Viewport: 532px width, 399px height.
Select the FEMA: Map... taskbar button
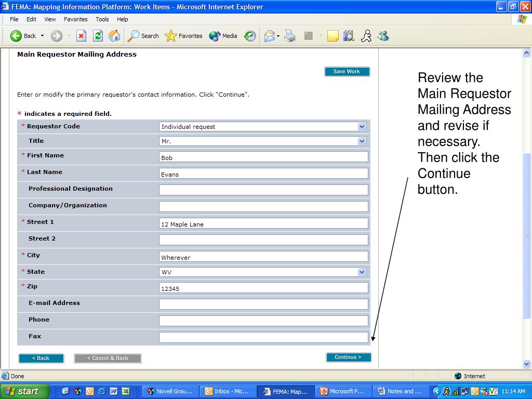pos(285,391)
